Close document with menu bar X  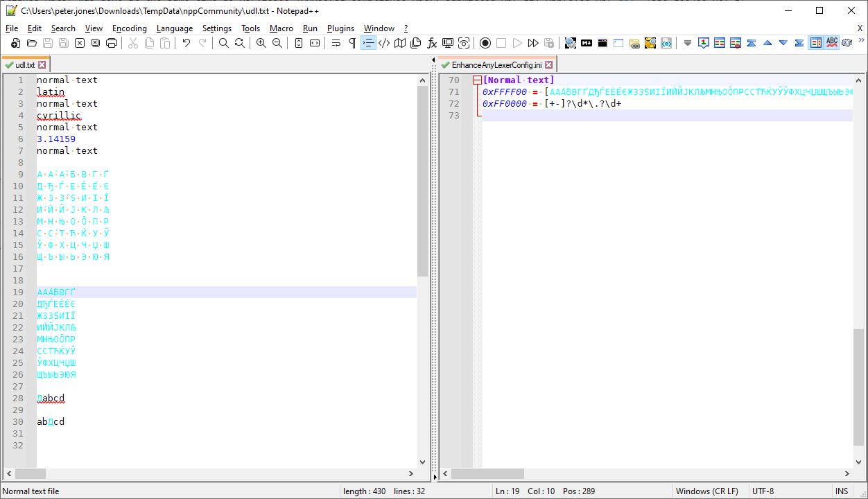click(x=860, y=28)
